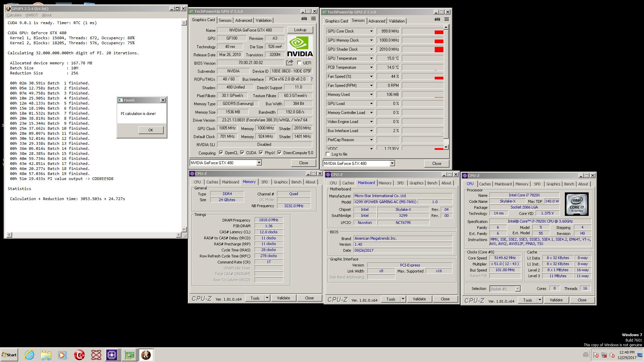
Task: Open Tools dropdown arrow in CPU-Z Memory window
Action: pyautogui.click(x=267, y=298)
